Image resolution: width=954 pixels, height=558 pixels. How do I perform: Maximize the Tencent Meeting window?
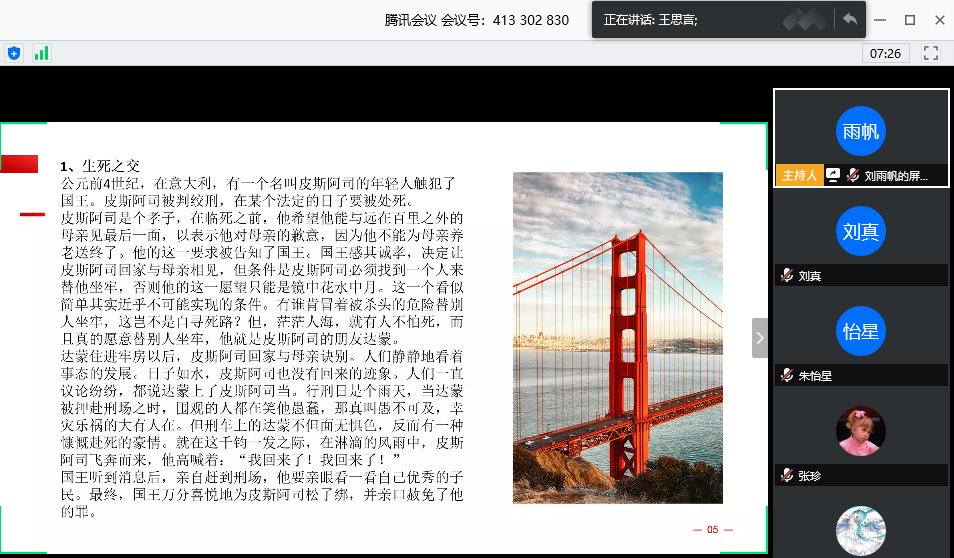pos(910,20)
